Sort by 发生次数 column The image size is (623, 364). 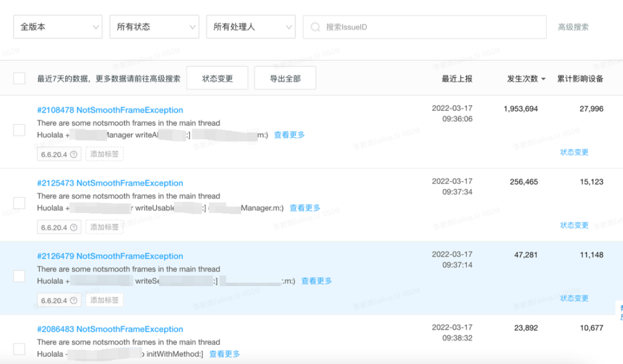click(526, 78)
